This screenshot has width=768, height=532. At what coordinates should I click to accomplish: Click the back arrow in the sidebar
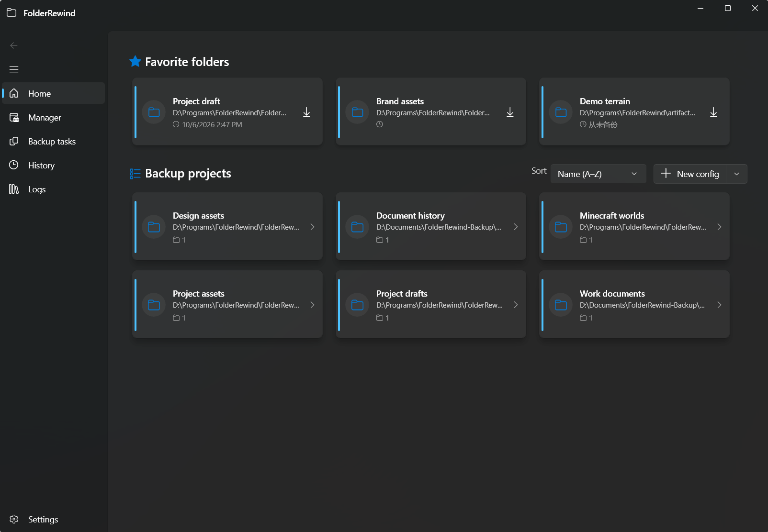click(14, 45)
